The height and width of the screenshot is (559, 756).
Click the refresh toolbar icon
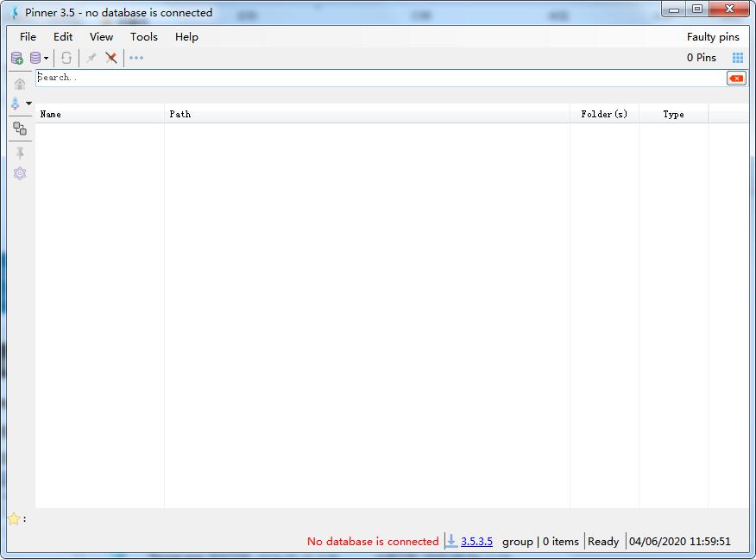click(66, 59)
